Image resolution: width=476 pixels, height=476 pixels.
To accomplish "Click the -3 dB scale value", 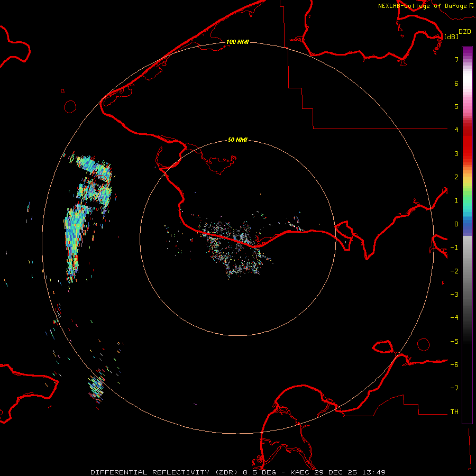I will 454,295.
